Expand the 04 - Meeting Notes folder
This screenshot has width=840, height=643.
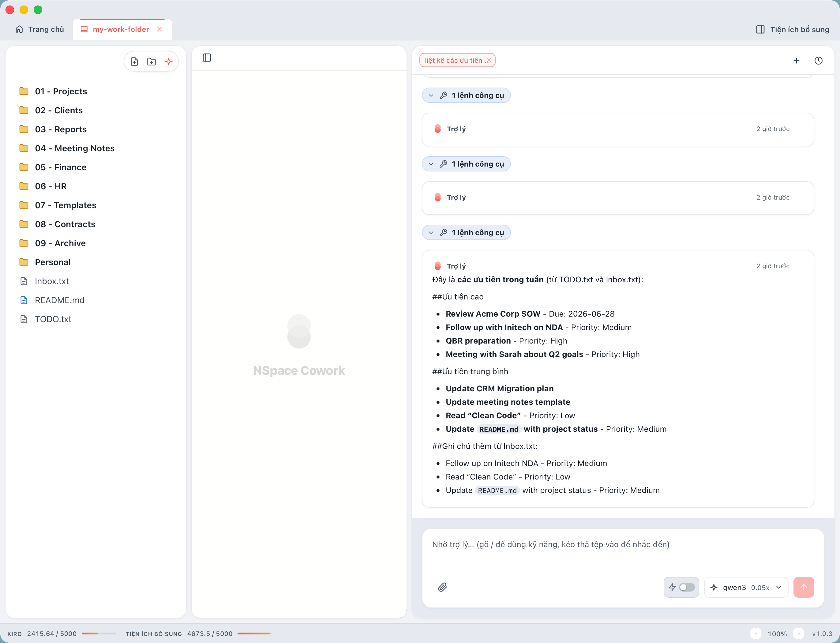pyautogui.click(x=96, y=148)
